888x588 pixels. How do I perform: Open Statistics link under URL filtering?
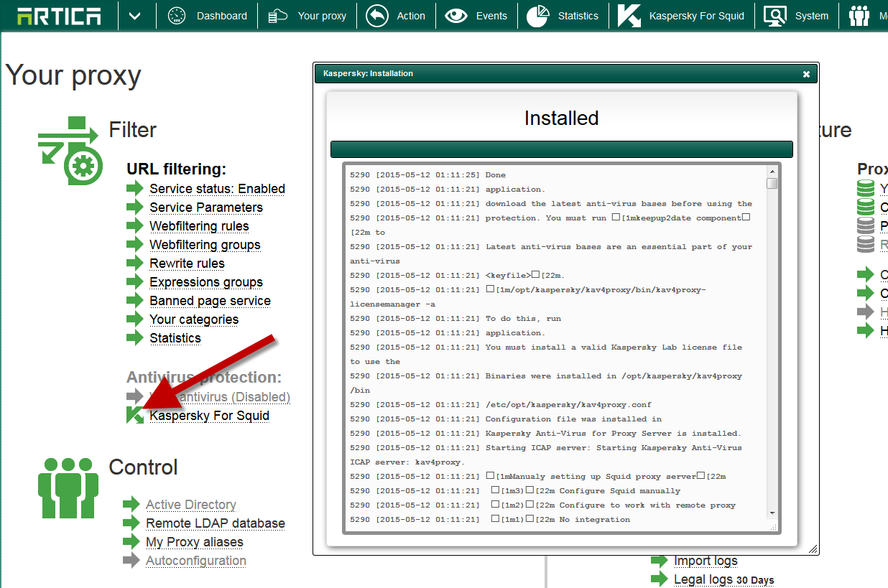[175, 338]
